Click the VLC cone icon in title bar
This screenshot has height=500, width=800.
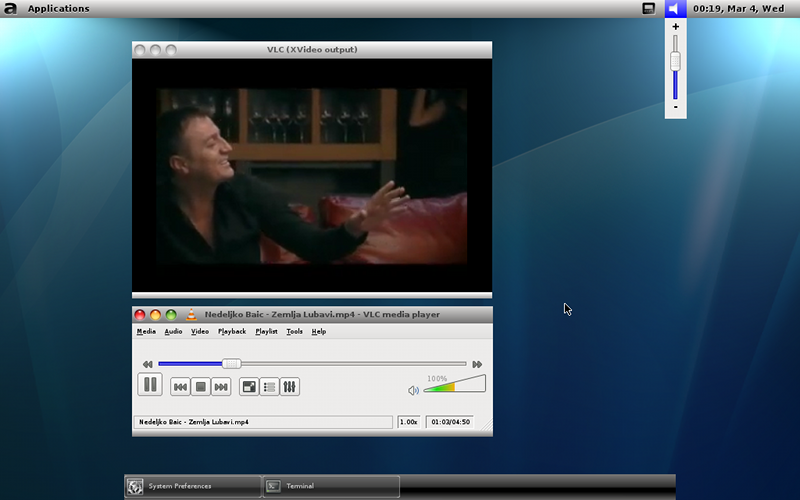coord(191,315)
